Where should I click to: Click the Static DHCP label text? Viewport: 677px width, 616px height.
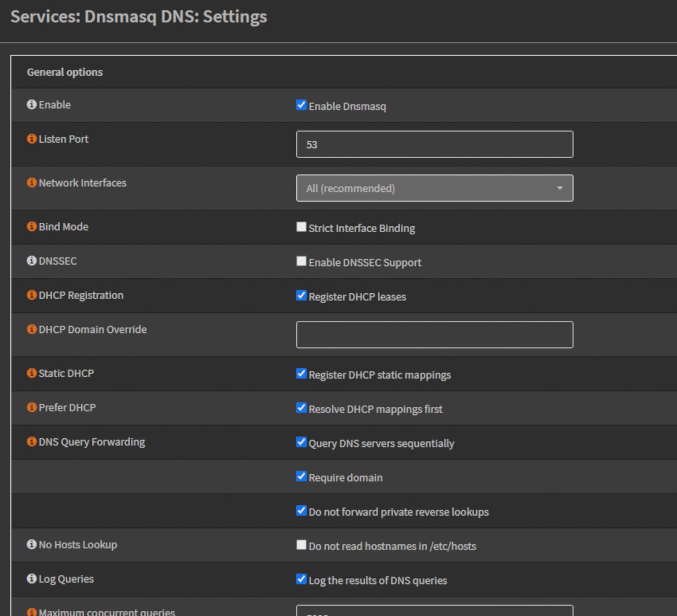point(66,373)
